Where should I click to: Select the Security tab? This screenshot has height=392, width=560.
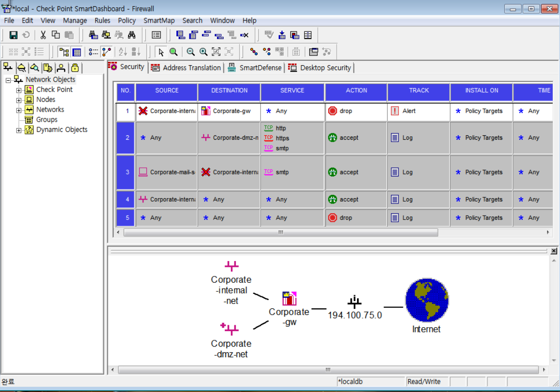click(x=127, y=67)
